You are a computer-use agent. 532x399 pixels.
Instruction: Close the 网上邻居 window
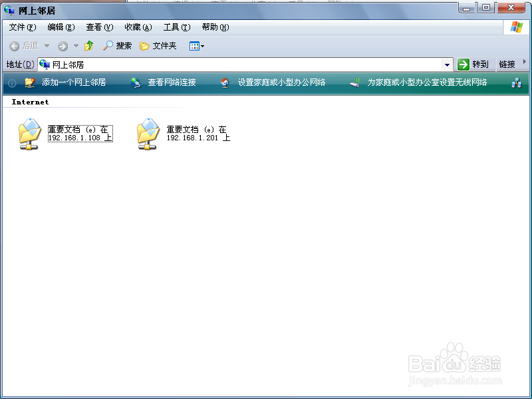coord(511,7)
